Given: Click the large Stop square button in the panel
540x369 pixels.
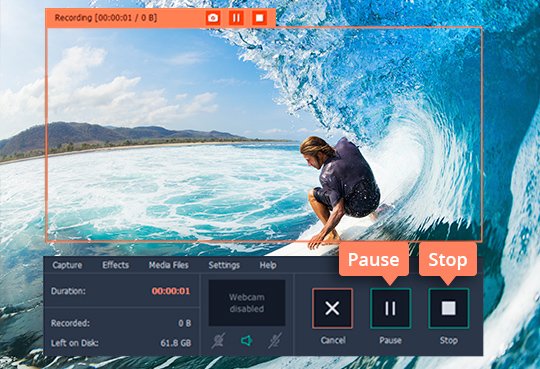Looking at the screenshot, I should coord(449,308).
